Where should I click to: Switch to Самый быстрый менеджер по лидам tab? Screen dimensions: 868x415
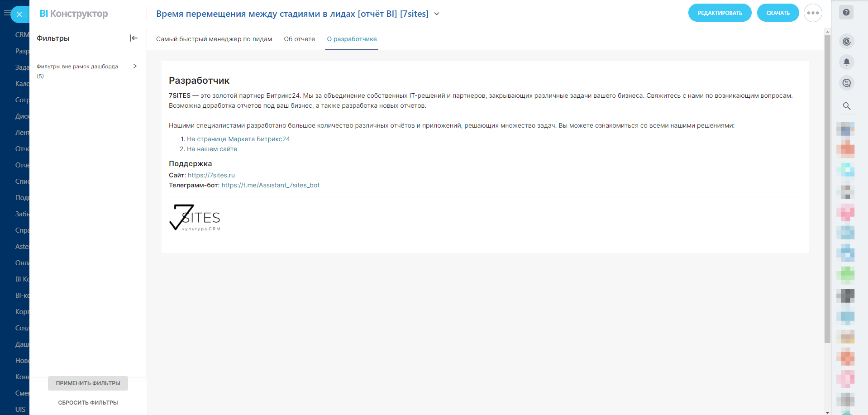point(214,39)
